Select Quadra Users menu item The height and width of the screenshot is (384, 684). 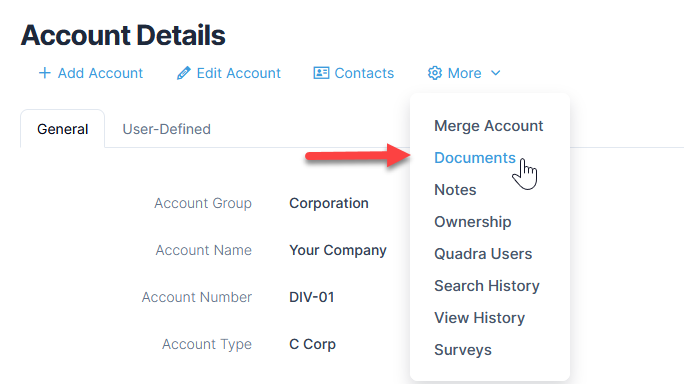pyautogui.click(x=483, y=254)
